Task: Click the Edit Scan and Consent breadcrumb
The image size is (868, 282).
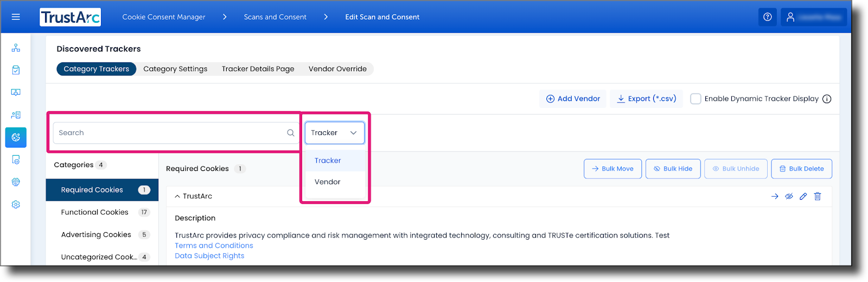Action: coord(382,17)
